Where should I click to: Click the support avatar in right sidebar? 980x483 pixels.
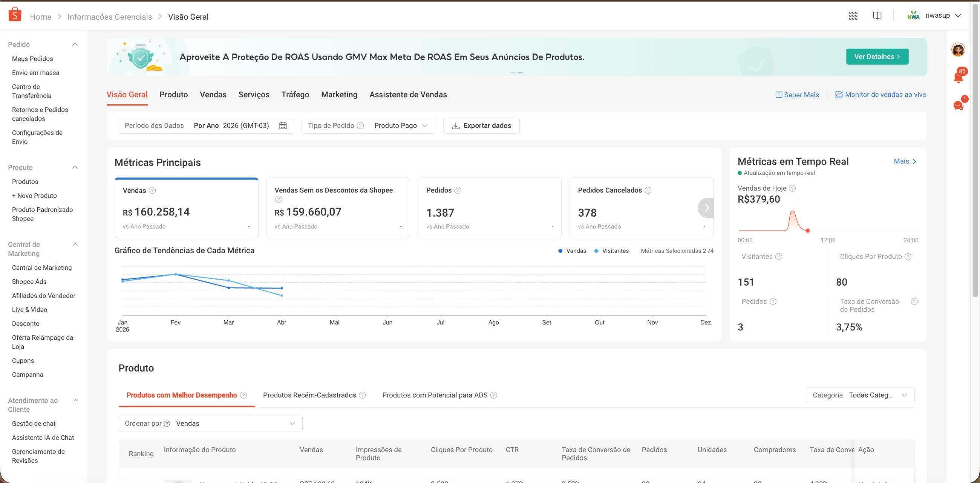[958, 49]
